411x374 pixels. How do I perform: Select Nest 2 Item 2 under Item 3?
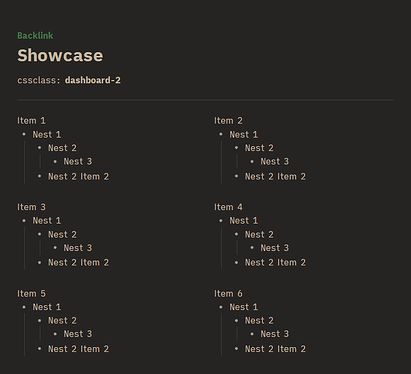(78, 263)
